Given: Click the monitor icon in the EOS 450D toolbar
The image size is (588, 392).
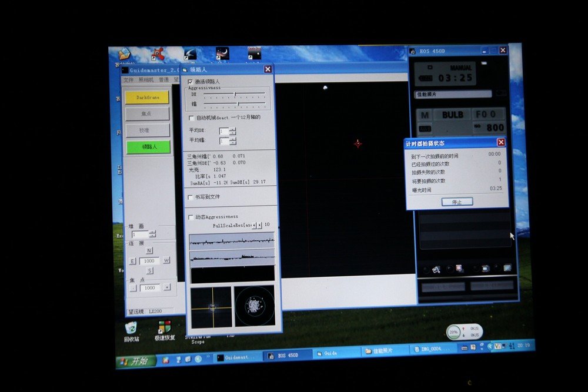Looking at the screenshot, I should [x=507, y=267].
